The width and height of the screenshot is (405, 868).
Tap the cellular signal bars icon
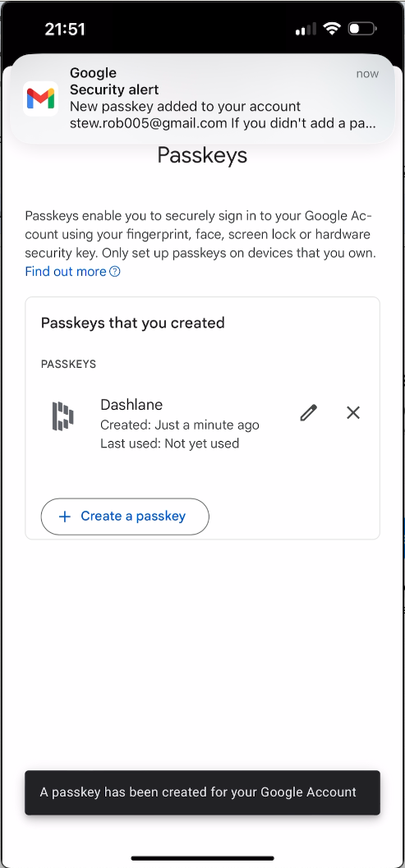point(306,30)
